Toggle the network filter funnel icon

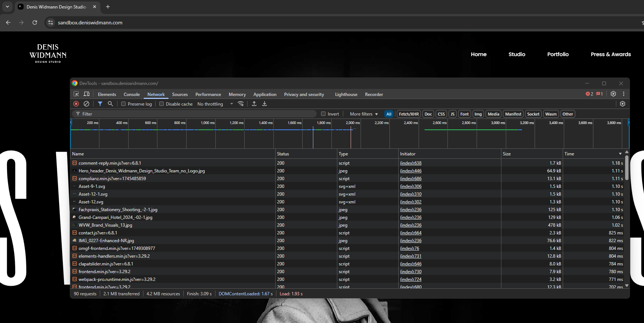coord(100,104)
